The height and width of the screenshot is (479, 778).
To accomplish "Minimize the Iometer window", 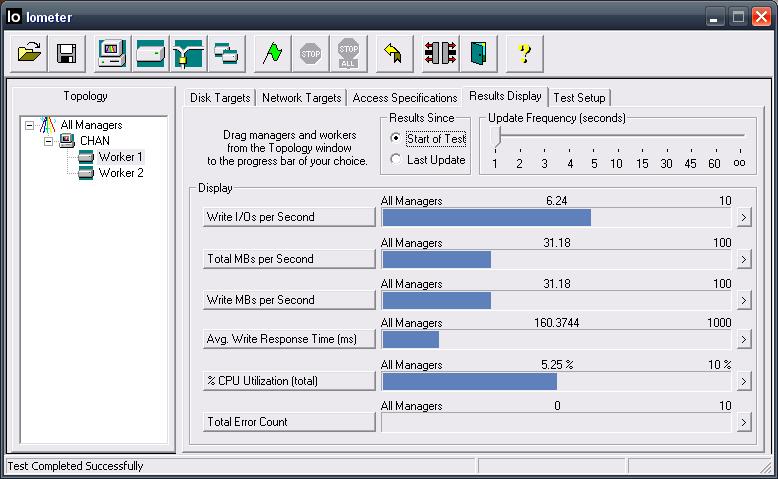I will coord(714,17).
